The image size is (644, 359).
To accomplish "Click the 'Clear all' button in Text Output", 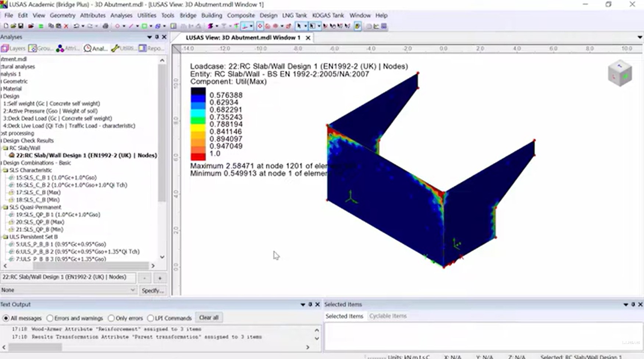I will [209, 317].
